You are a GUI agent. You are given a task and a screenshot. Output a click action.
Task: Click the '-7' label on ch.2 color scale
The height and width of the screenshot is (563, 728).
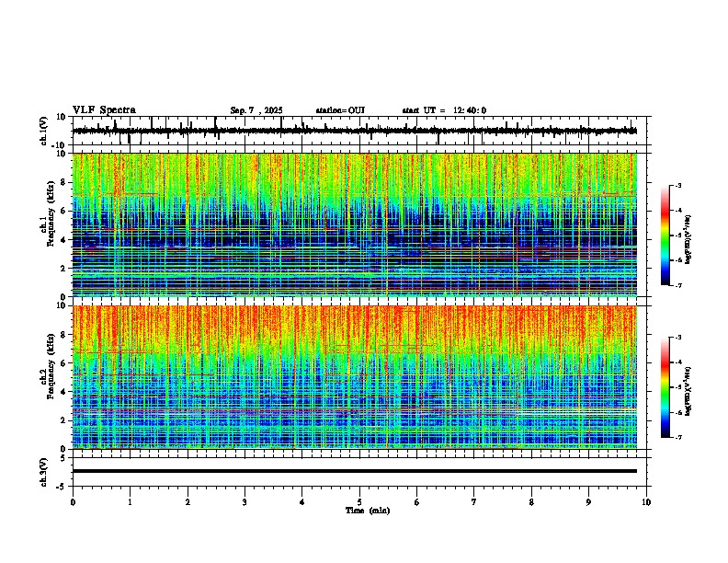click(677, 437)
